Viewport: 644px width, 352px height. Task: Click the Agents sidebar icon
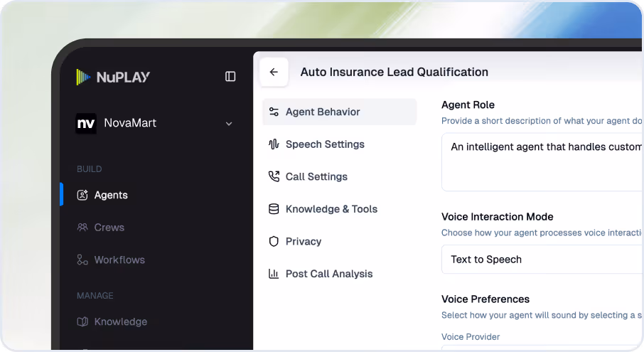(82, 195)
